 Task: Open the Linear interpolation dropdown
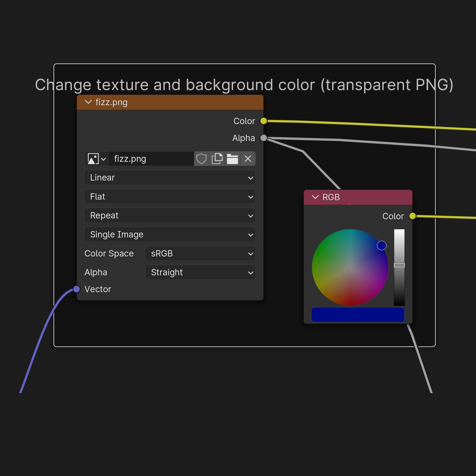pos(170,178)
